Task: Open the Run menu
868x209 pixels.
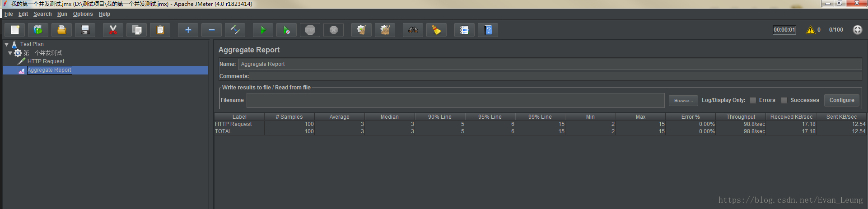Action: (x=62, y=14)
